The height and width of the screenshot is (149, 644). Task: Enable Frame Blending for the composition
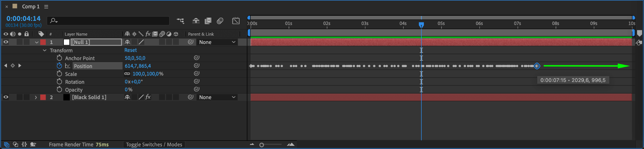point(208,21)
